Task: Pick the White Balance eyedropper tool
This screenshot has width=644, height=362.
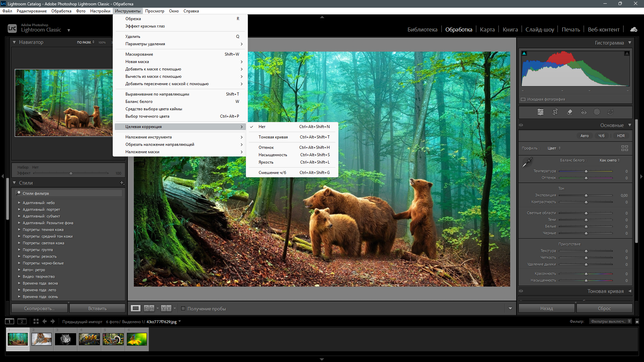Action: tap(527, 163)
